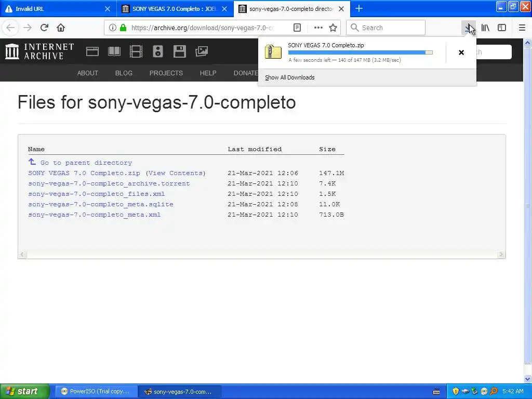
Task: Click page vertical scrollbar down arrow
Action: click(x=528, y=379)
